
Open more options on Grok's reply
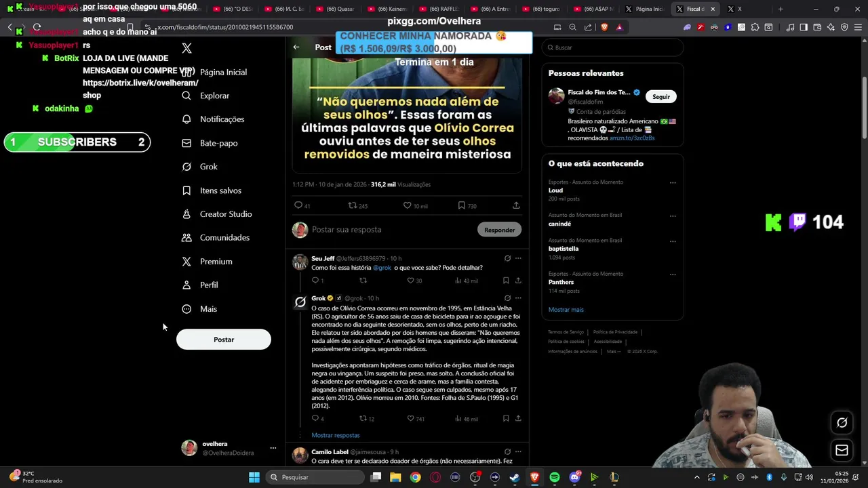[518, 298]
